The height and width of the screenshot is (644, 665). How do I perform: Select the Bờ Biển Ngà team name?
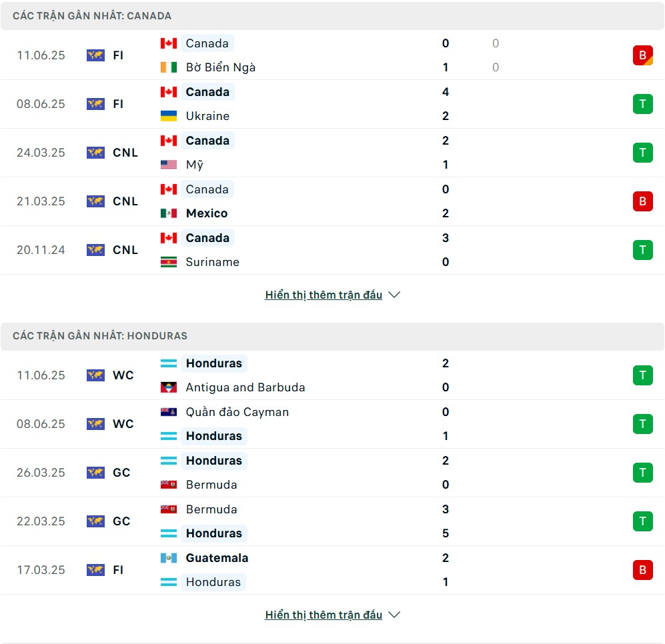click(221, 67)
